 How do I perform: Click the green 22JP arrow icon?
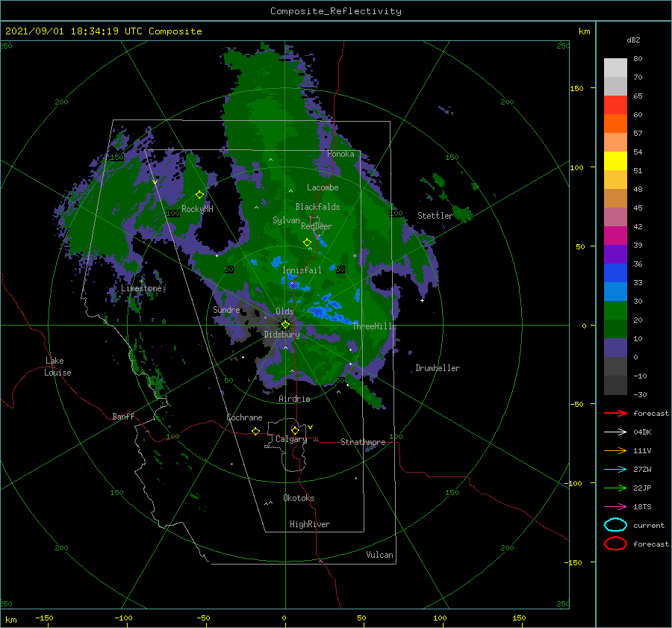tap(615, 488)
